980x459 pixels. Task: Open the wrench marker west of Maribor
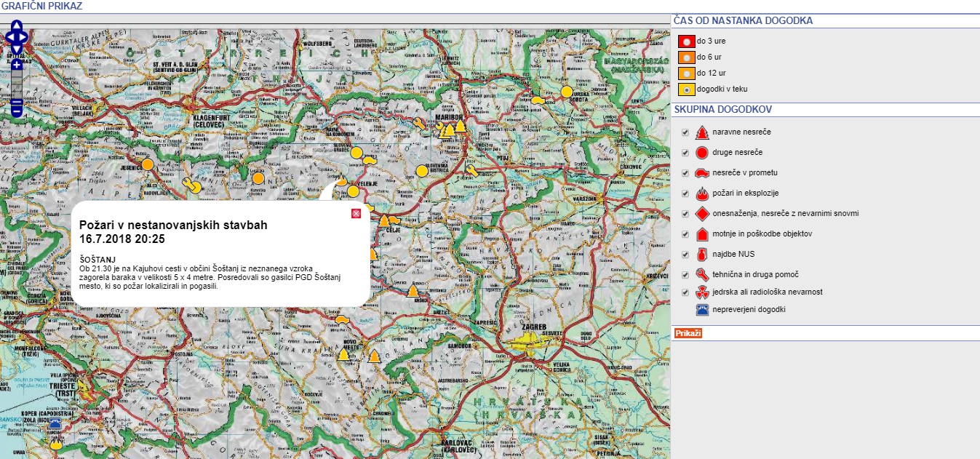tap(419, 122)
